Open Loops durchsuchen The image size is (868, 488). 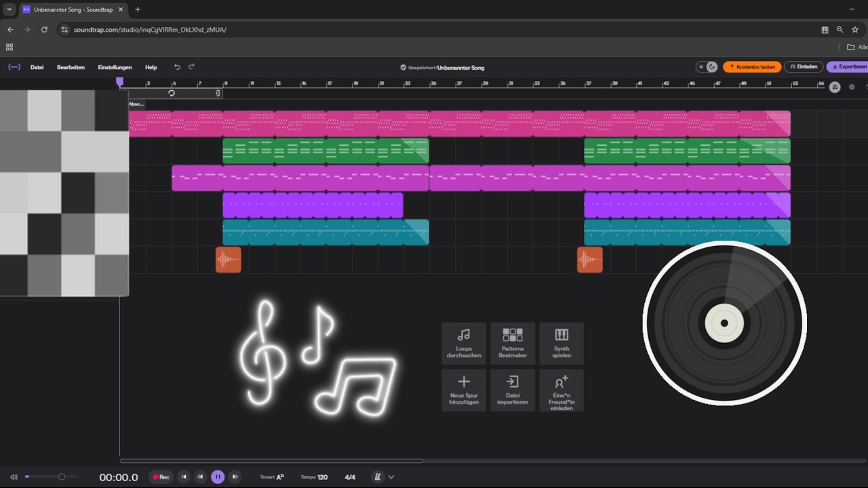[464, 343]
